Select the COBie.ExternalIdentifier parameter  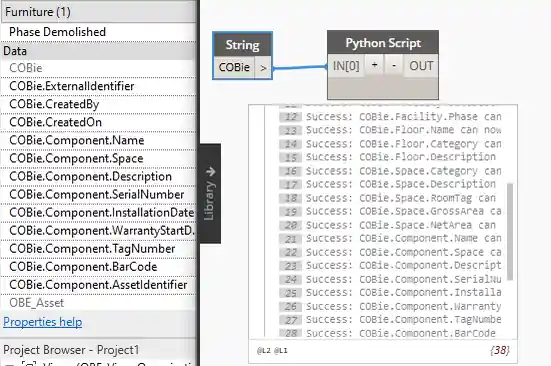98,86
